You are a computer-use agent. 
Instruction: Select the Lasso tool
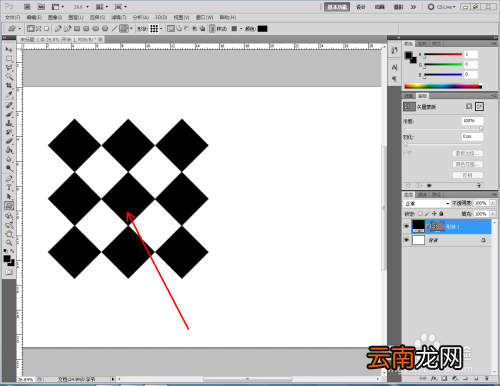[9, 68]
